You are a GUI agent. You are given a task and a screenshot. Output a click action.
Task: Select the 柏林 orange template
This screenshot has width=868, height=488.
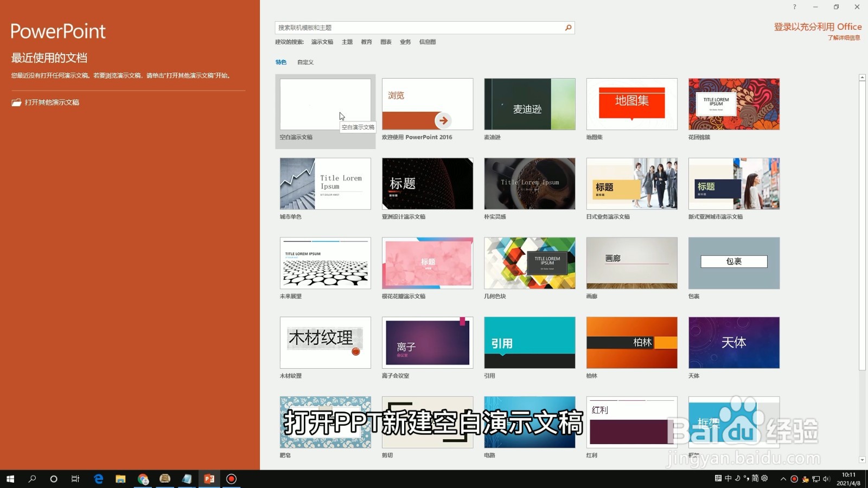coord(632,343)
